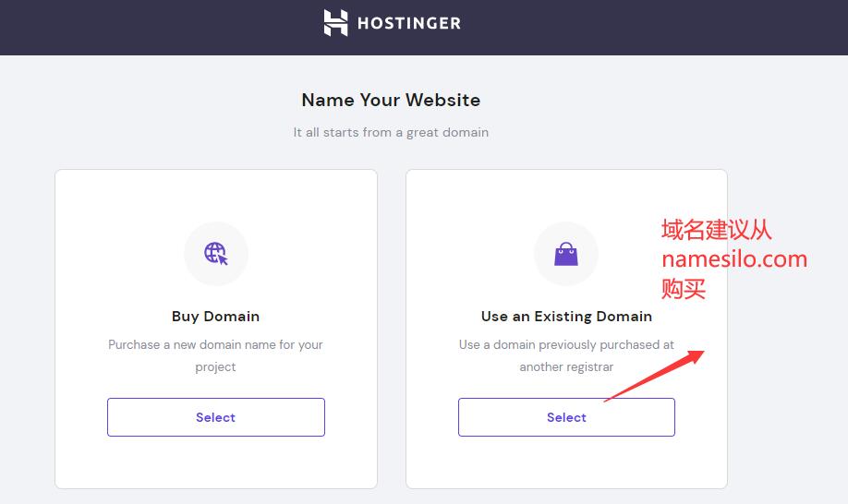Click the 'Use a domain previously purchased' description
The width and height of the screenshot is (848, 504).
click(566, 355)
